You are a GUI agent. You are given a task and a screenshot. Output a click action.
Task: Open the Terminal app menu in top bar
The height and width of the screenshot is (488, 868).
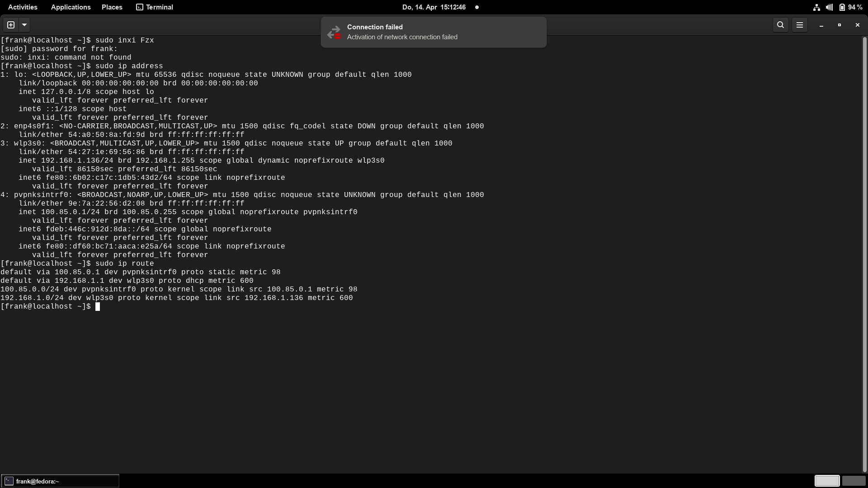click(155, 7)
